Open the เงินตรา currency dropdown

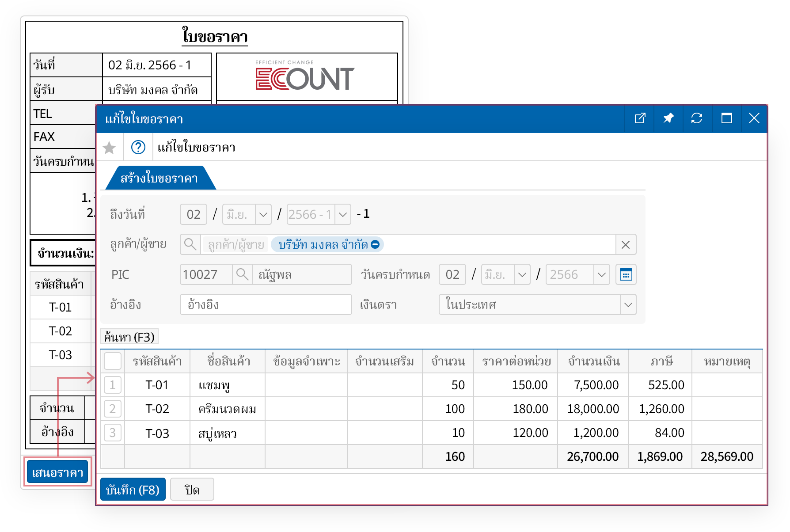click(628, 305)
